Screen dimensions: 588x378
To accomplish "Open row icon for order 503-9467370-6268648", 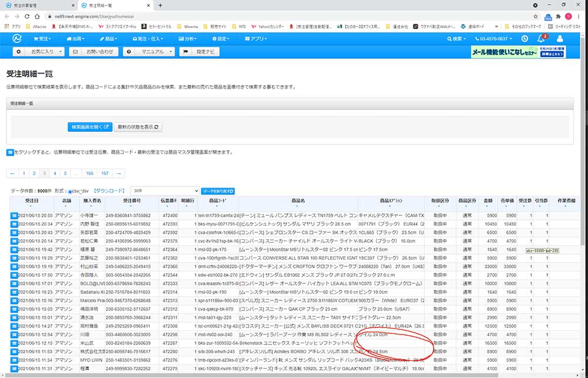I will 14,300.
